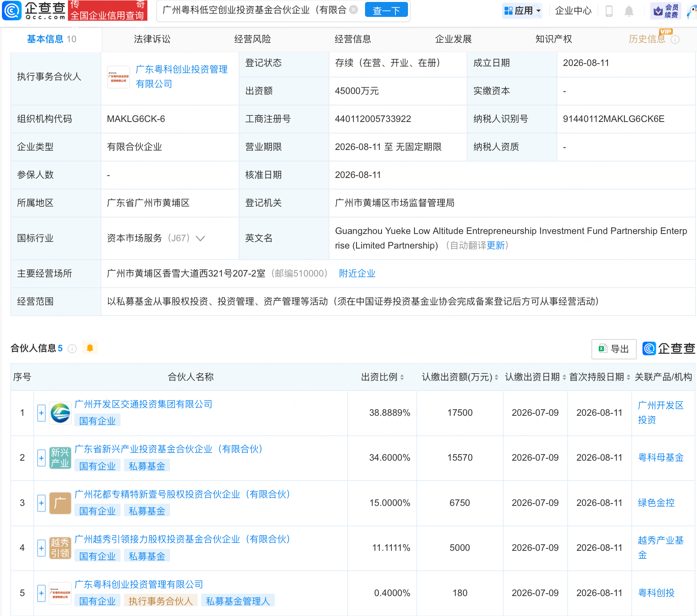This screenshot has height=616, width=697.
Task: Click the 会员续费 VIP crown icon
Action: 666,11
